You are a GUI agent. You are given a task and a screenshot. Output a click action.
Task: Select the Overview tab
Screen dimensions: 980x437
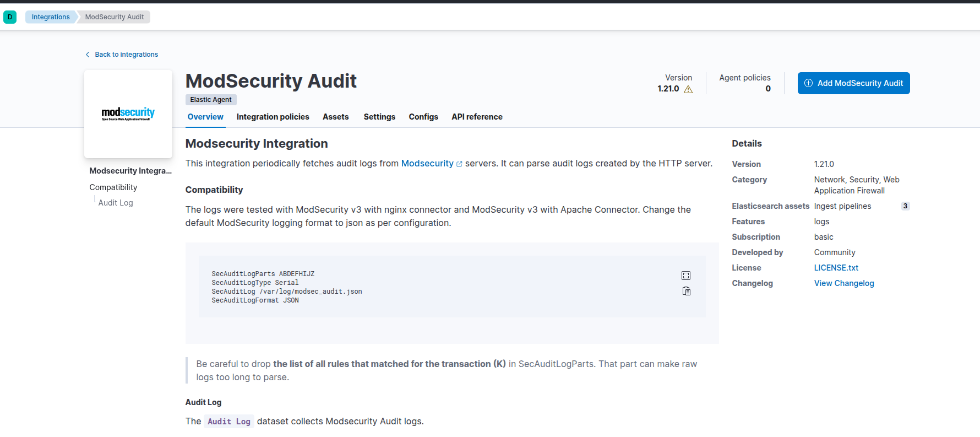click(x=205, y=117)
